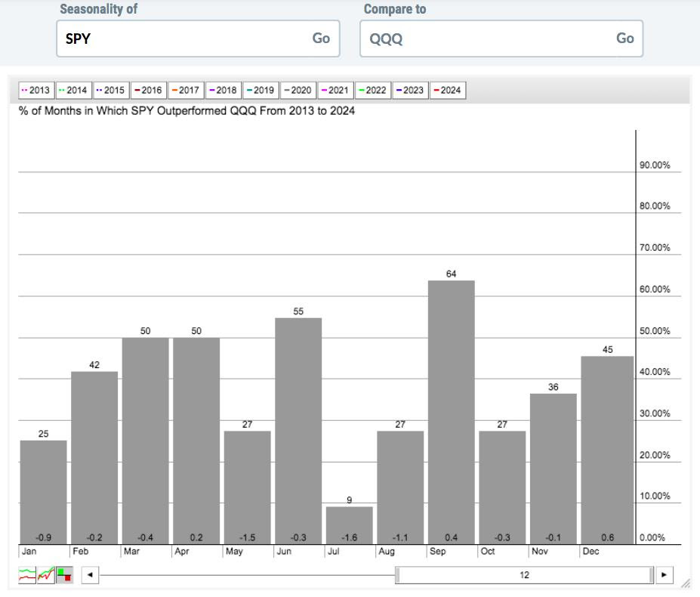Screen dimensions: 700x597
Task: Click the right arrow of year slider
Action: point(664,574)
